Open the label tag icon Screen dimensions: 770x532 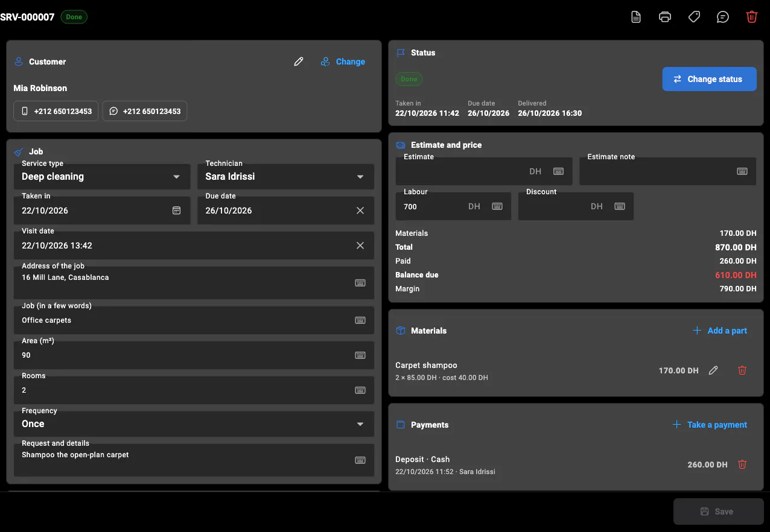click(x=694, y=17)
